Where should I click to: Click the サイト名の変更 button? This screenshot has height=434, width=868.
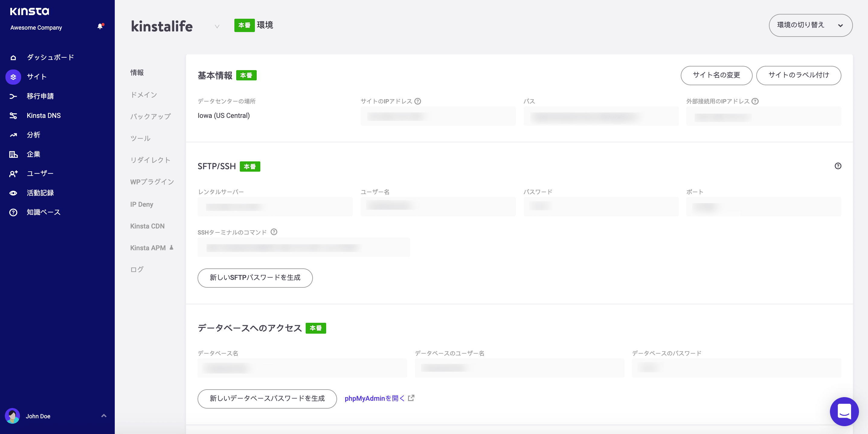[716, 75]
